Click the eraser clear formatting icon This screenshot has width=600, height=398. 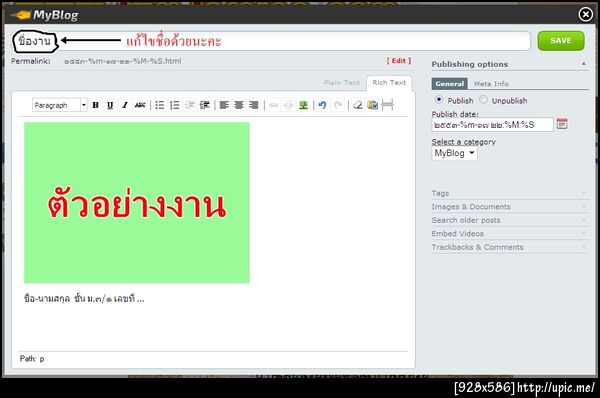click(x=357, y=105)
